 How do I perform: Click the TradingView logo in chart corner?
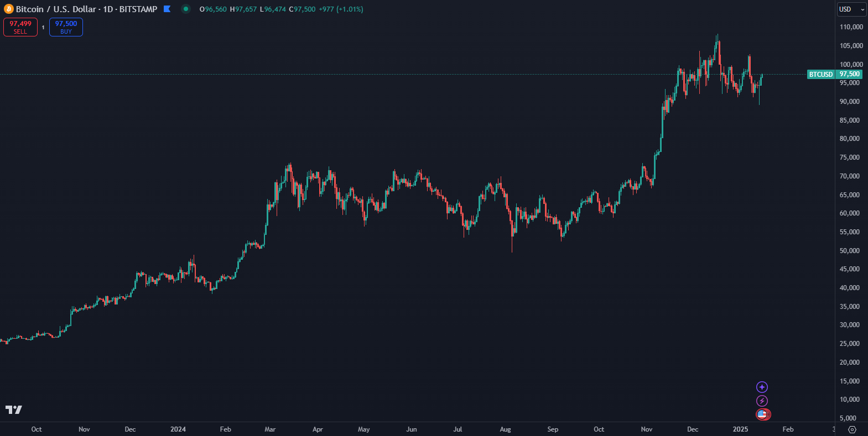14,409
